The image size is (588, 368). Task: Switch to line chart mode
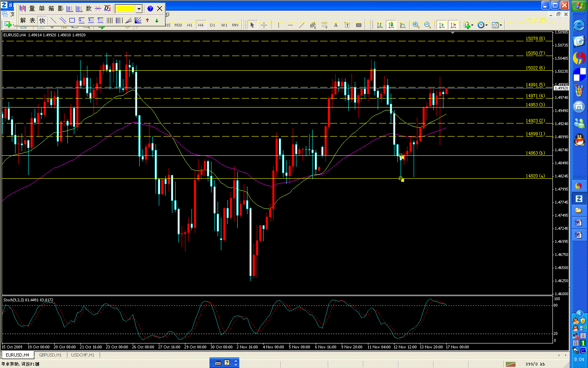[403, 25]
